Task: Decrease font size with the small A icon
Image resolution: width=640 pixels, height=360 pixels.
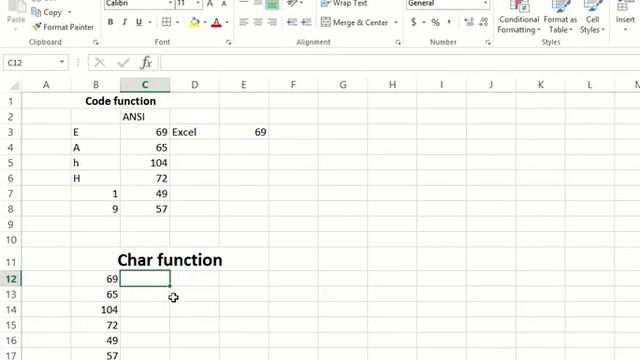Action: tap(224, 4)
